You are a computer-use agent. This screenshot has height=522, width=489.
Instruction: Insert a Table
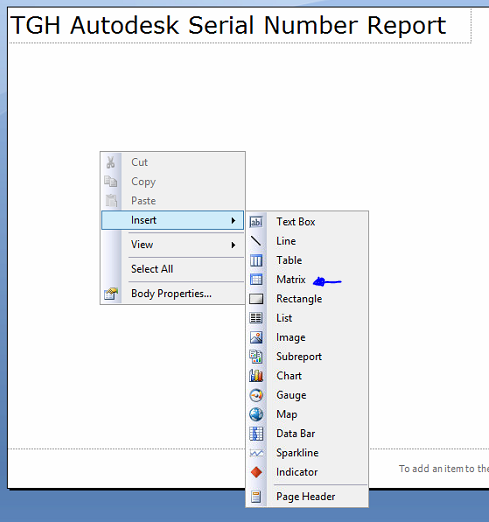click(307, 260)
